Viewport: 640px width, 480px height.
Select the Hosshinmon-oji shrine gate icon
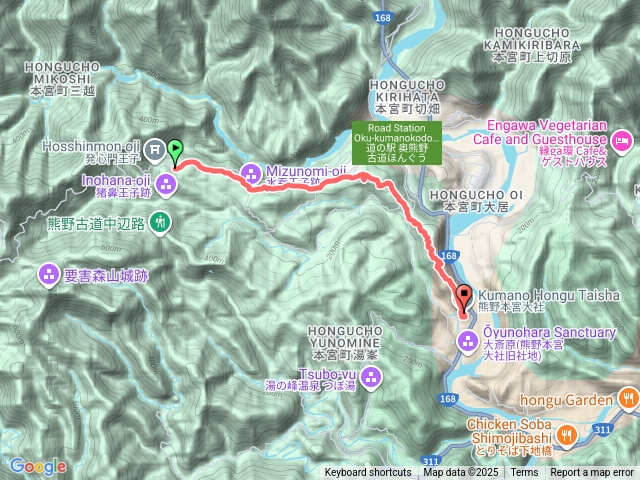156,150
